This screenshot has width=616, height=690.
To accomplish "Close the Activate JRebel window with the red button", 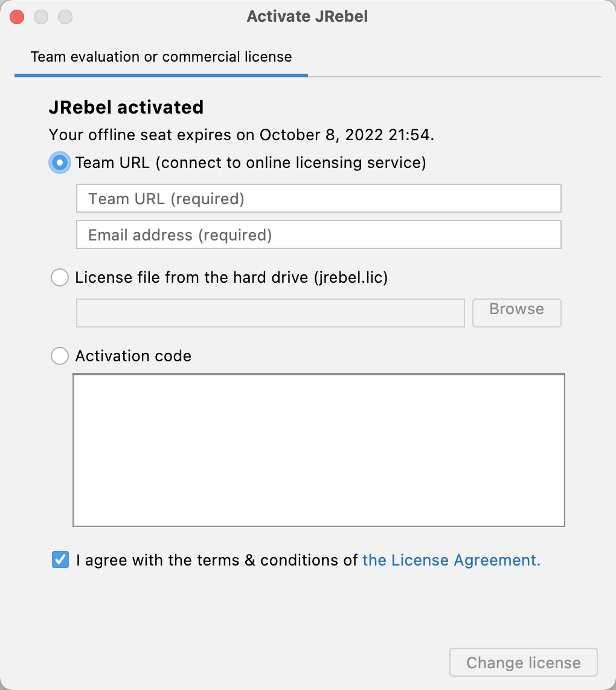I will pyautogui.click(x=17, y=17).
